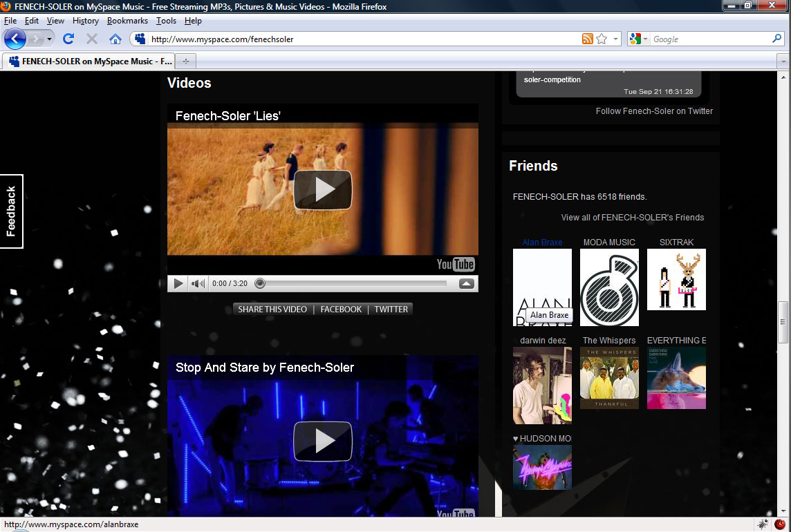The height and width of the screenshot is (532, 791).
Task: Click Stop And Stare by Fenech-Soler title
Action: pos(265,367)
